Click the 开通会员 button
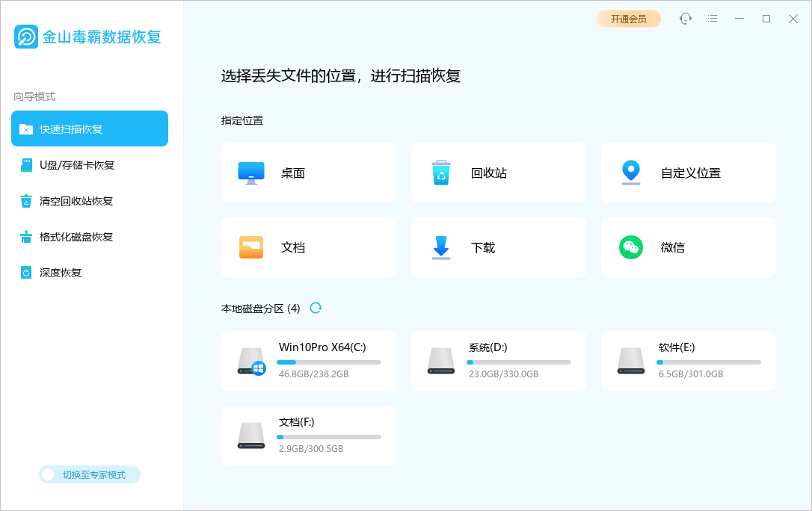Image resolution: width=812 pixels, height=511 pixels. pos(629,19)
